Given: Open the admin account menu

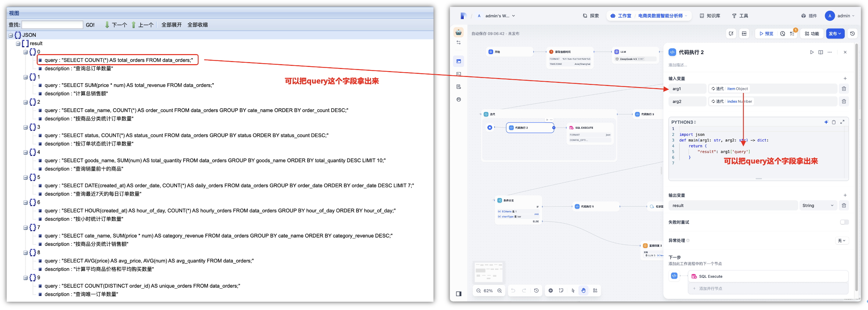Looking at the screenshot, I should [x=840, y=16].
